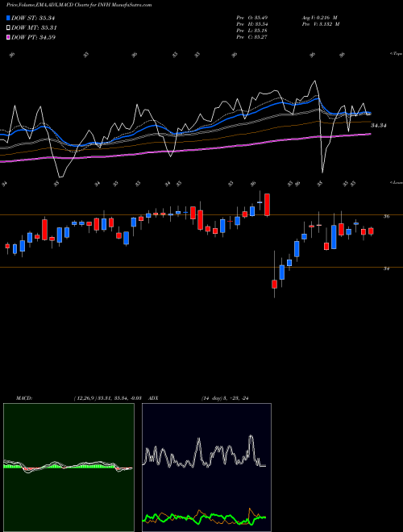This screenshot has width=403, height=532.
Task: Click the 'Pre H: 35.54' value
Action: (x=252, y=24)
